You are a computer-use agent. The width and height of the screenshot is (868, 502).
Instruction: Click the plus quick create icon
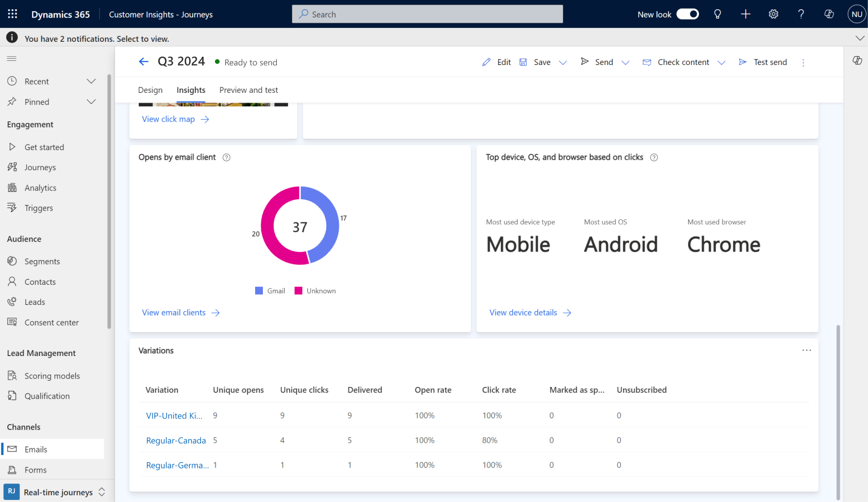click(745, 14)
